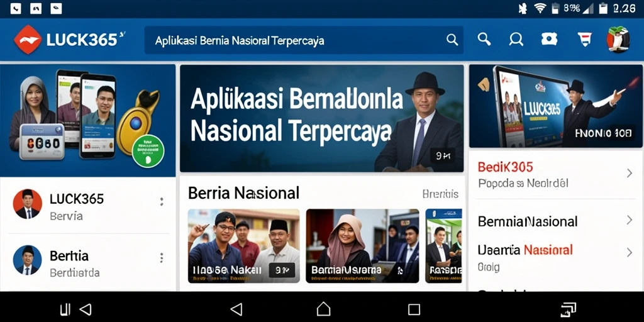Open the news card captioned 'Nakal'
The image size is (644, 322).
pyautogui.click(x=244, y=246)
